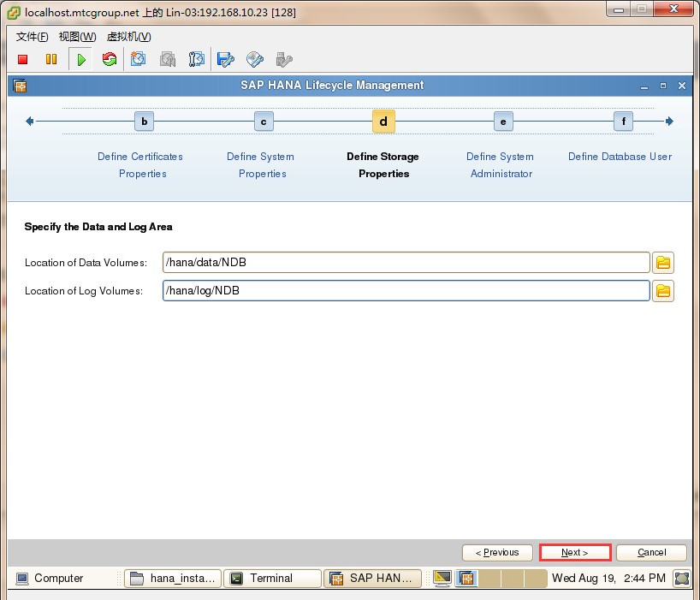Jump to step f in wizard
700x600 pixels.
pyautogui.click(x=623, y=122)
